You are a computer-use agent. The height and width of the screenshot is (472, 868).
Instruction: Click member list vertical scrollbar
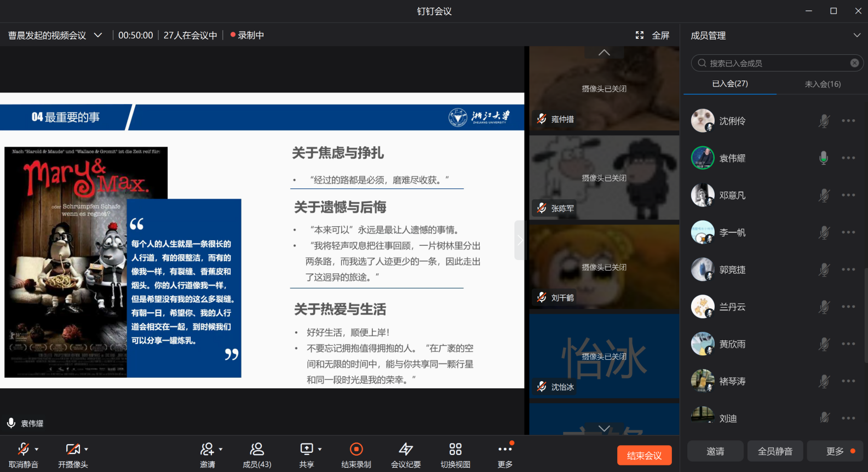(866, 315)
